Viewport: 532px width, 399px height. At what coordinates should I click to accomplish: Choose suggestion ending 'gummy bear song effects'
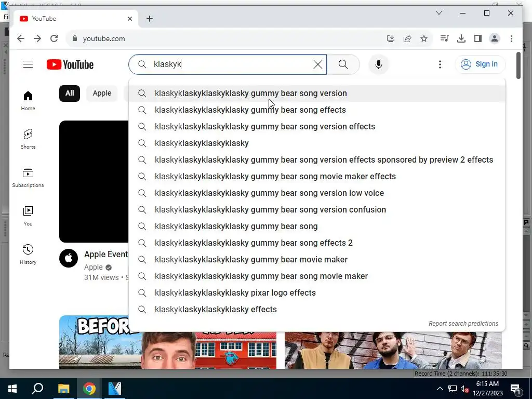click(317, 110)
